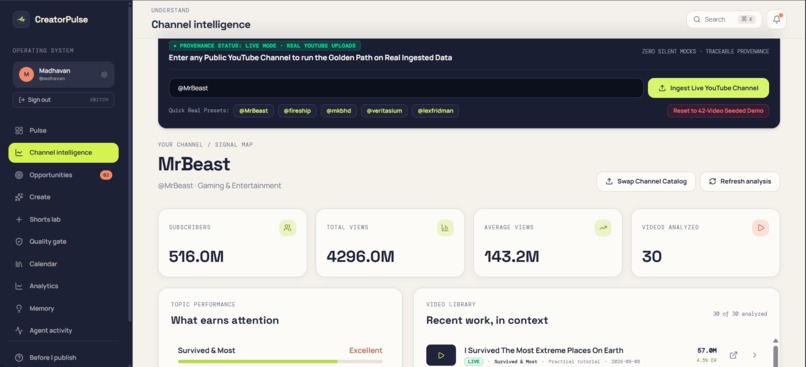This screenshot has height=367, width=806.
Task: Click the Videos Analyzed play icon
Action: click(760, 228)
